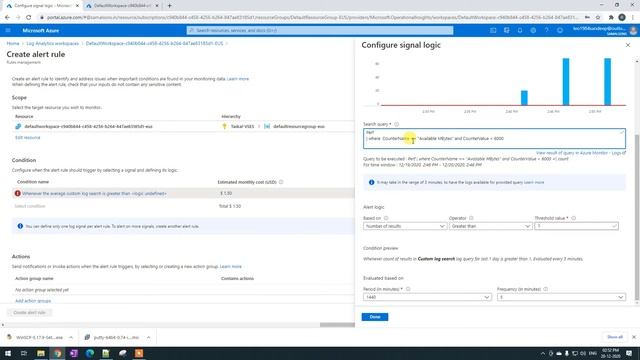Viewport: 640px width, 360px height.
Task: Open the Help question mark icon
Action: point(547,30)
